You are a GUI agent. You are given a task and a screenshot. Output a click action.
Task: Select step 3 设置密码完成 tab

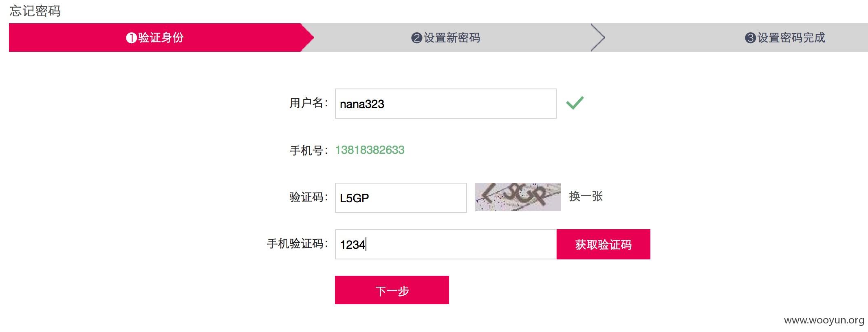pyautogui.click(x=785, y=38)
